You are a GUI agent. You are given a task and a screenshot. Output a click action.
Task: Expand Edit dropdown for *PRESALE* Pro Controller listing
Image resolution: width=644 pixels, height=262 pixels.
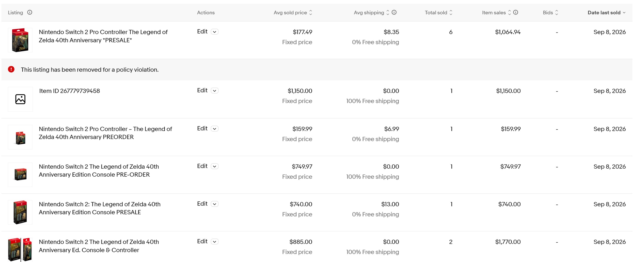215,32
